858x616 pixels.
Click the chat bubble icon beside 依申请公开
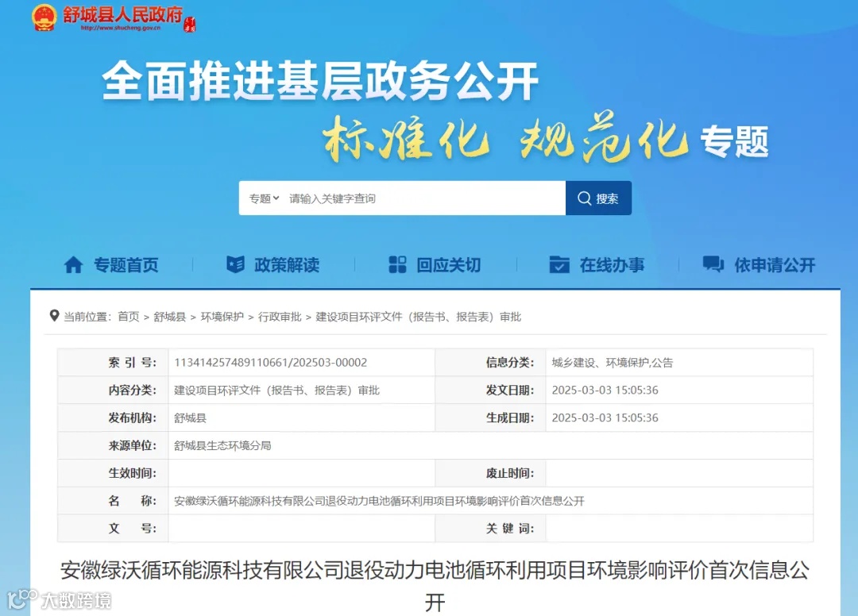713,264
